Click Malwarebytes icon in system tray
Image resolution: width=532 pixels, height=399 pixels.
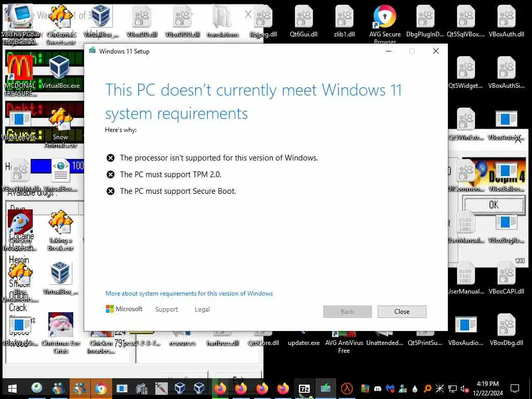[x=390, y=389]
